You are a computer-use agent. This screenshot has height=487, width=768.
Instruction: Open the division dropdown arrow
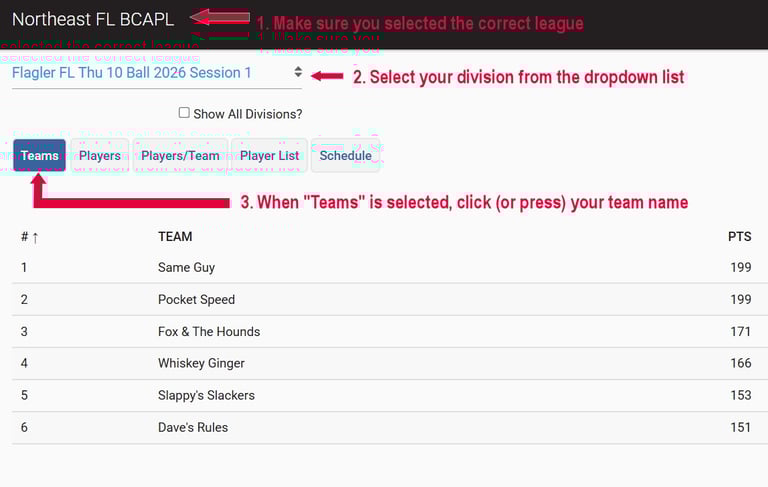[298, 72]
